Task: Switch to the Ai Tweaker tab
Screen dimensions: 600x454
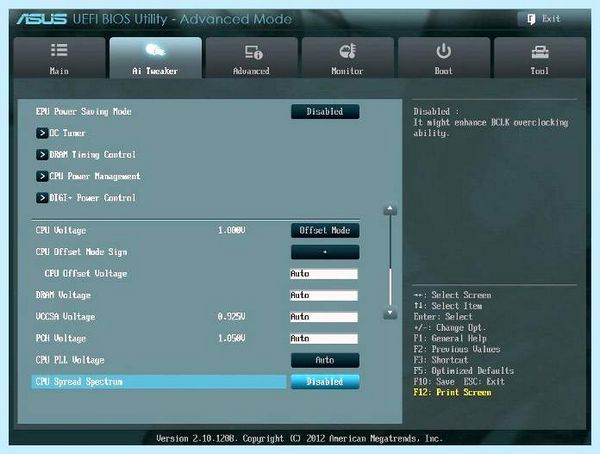Action: point(155,58)
